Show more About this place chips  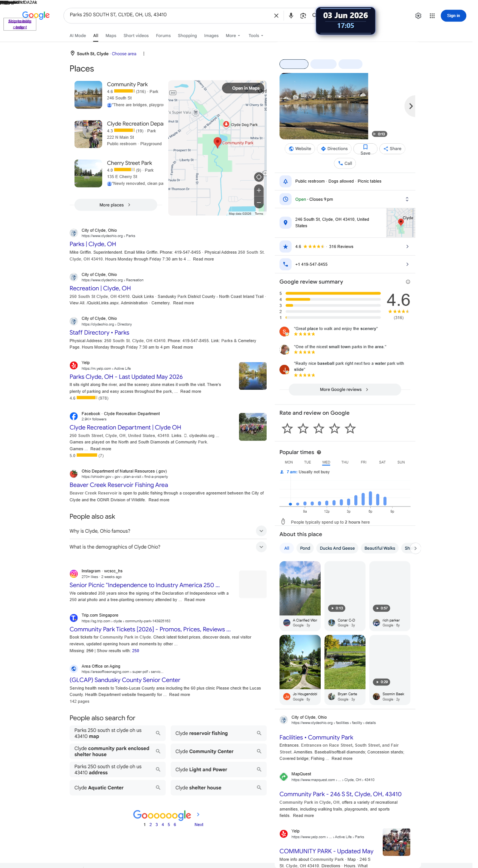pos(415,548)
